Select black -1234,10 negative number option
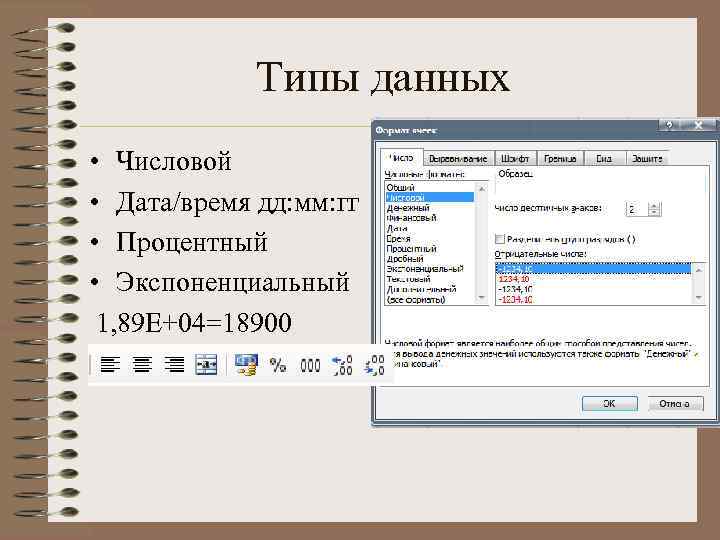Viewport: 720px width, 540px height. (x=593, y=289)
